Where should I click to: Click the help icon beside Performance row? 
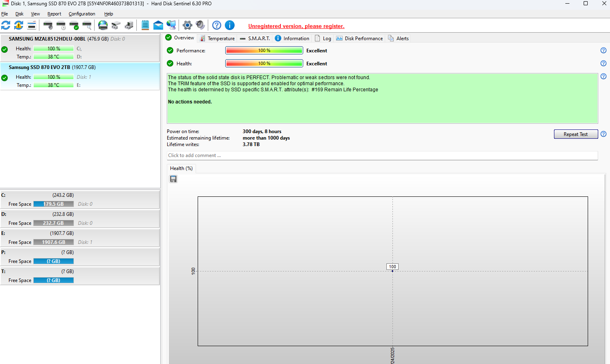pyautogui.click(x=603, y=51)
